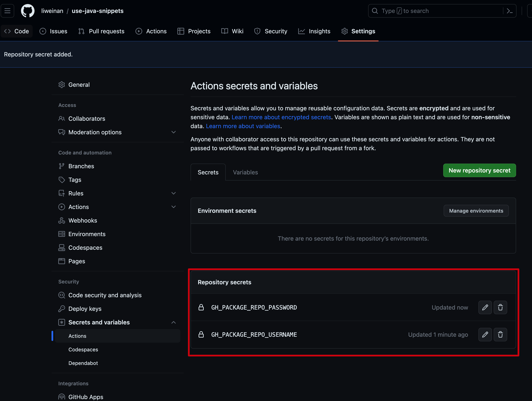Edit the GH_PACKAGE_REPO_USERNAME secret with pencil icon
The width and height of the screenshot is (532, 401).
[485, 335]
